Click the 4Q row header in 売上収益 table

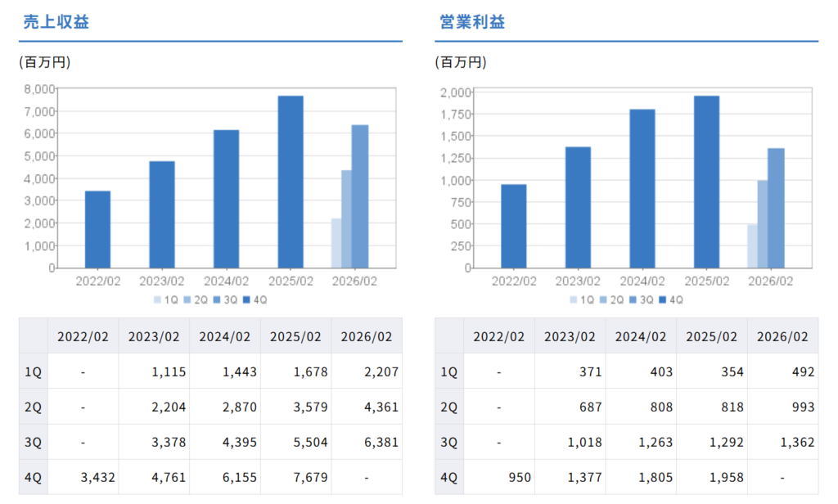pyautogui.click(x=33, y=477)
